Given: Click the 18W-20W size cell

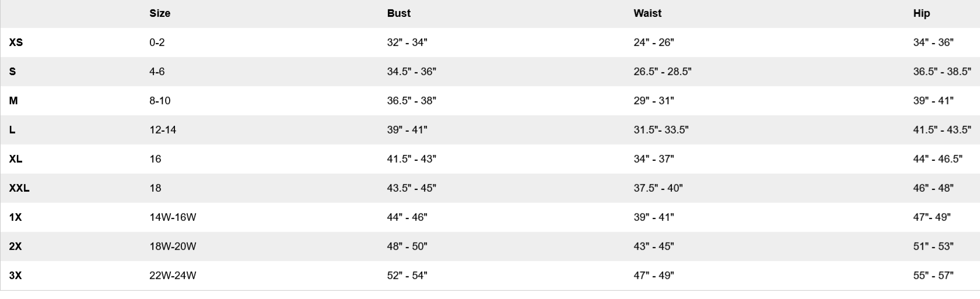Looking at the screenshot, I should (x=173, y=247).
